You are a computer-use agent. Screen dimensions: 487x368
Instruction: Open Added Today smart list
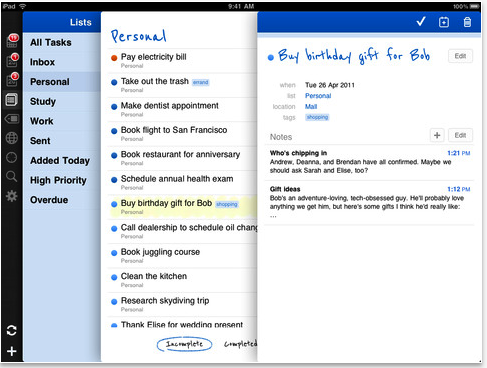(62, 160)
